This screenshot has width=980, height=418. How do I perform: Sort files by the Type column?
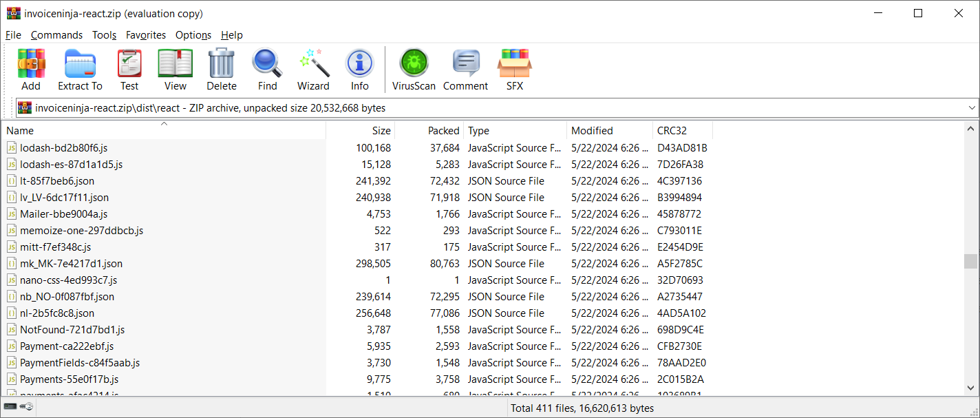pyautogui.click(x=515, y=130)
